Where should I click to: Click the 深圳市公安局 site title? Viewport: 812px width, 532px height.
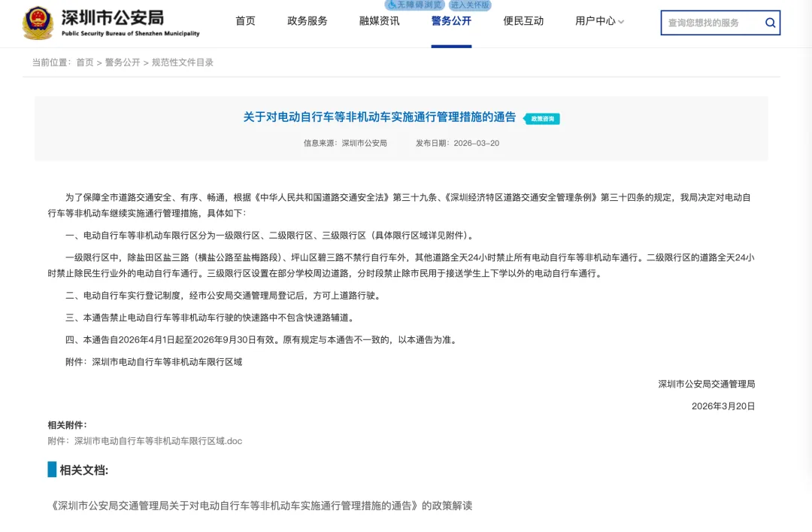pos(112,17)
